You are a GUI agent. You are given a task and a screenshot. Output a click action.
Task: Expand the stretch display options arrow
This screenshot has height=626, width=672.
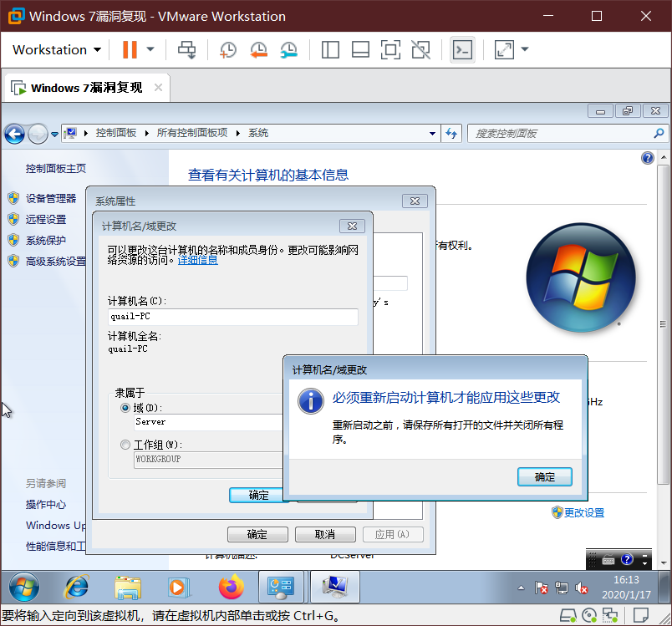tap(525, 49)
